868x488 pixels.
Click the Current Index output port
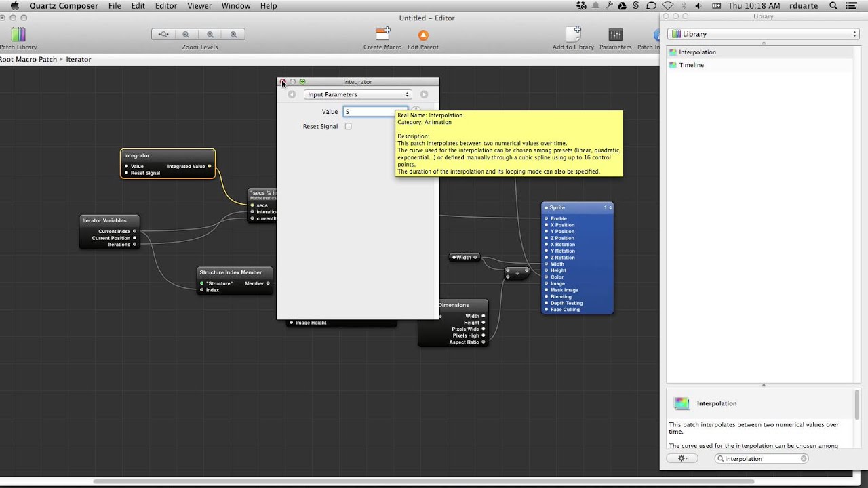pyautogui.click(x=134, y=232)
